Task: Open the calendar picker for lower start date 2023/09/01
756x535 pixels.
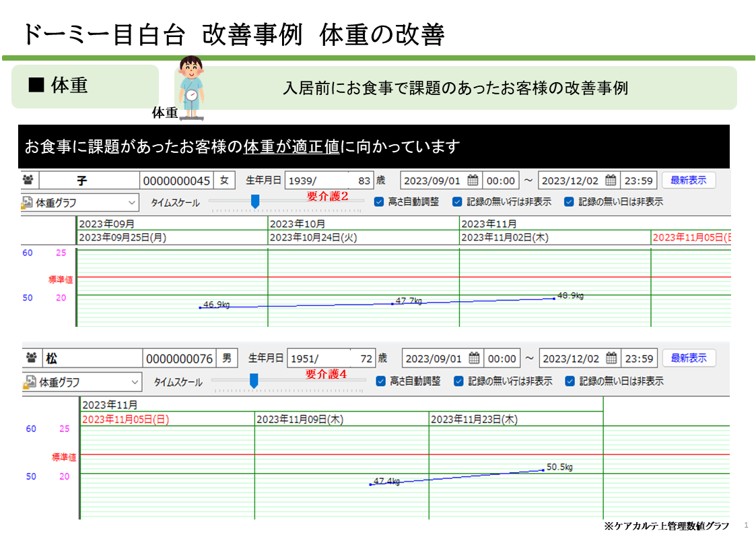Action: click(474, 358)
